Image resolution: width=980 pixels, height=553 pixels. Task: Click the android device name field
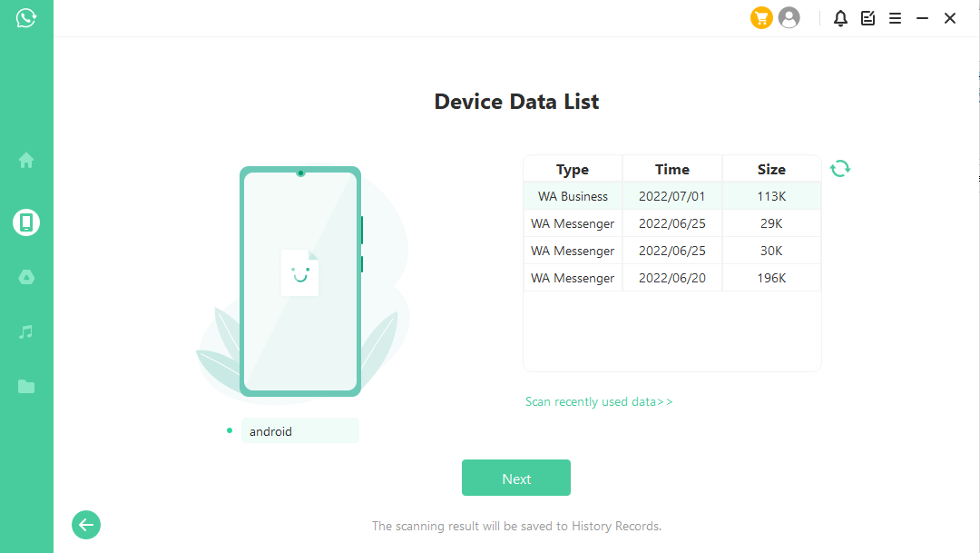(299, 431)
